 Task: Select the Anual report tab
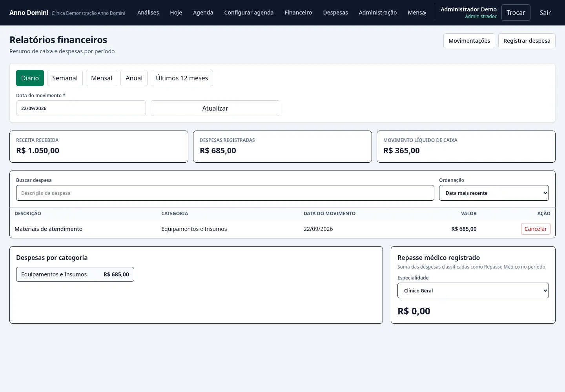pyautogui.click(x=134, y=78)
